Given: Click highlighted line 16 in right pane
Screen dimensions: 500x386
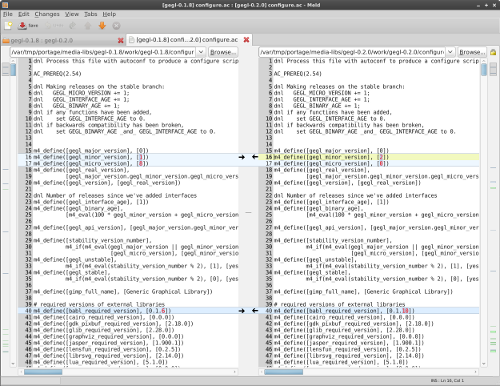Looking at the screenshot, I should click(x=376, y=157).
